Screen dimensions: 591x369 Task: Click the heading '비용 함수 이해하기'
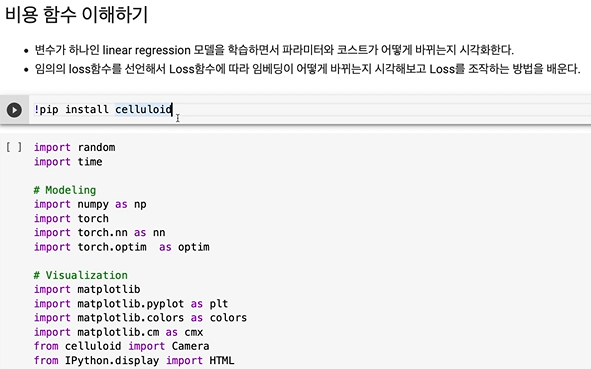point(77,15)
